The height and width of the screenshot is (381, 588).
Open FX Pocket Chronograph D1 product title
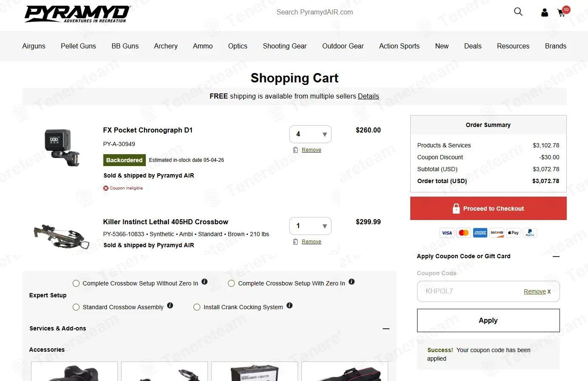point(148,130)
